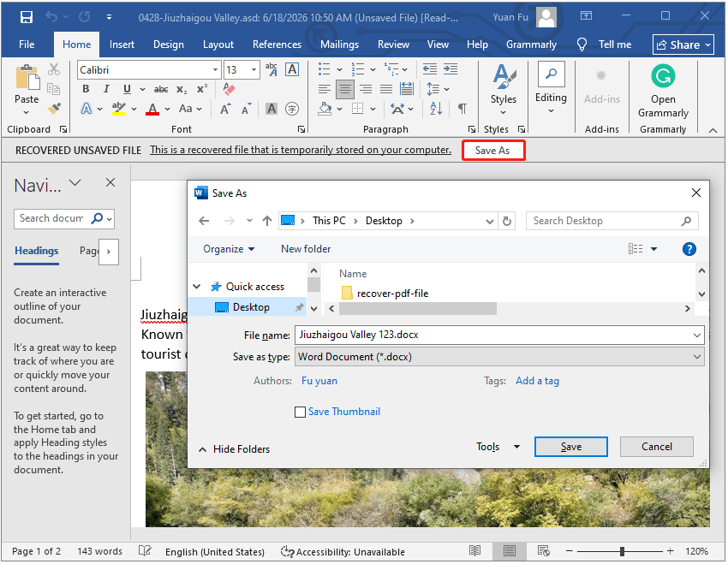This screenshot has width=728, height=564.
Task: Close the Navigation pane
Action: tap(110, 183)
